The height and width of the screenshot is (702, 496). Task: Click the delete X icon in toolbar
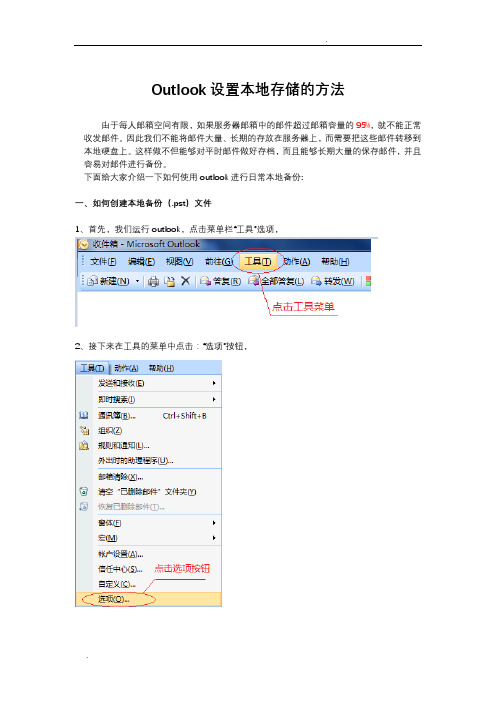pyautogui.click(x=185, y=281)
